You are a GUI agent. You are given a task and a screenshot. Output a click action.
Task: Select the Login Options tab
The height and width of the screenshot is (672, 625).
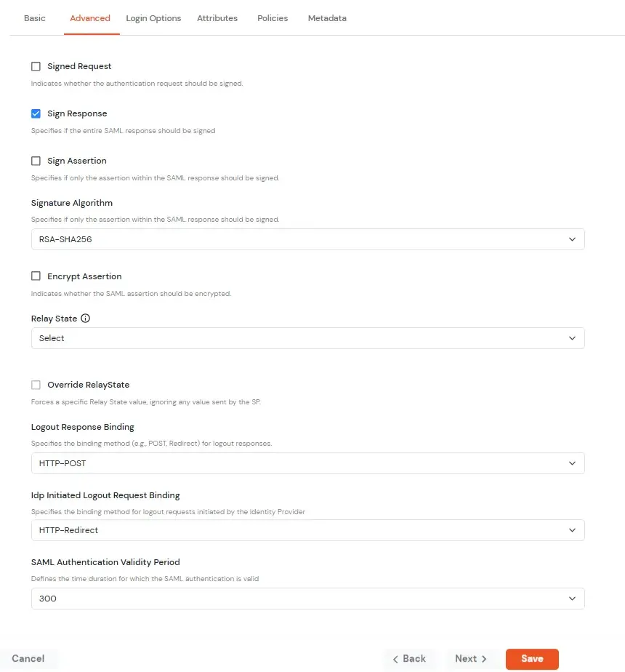tap(153, 18)
